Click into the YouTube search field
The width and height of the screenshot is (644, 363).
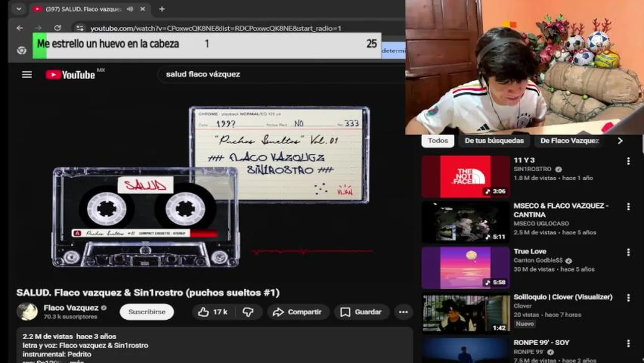pos(282,74)
